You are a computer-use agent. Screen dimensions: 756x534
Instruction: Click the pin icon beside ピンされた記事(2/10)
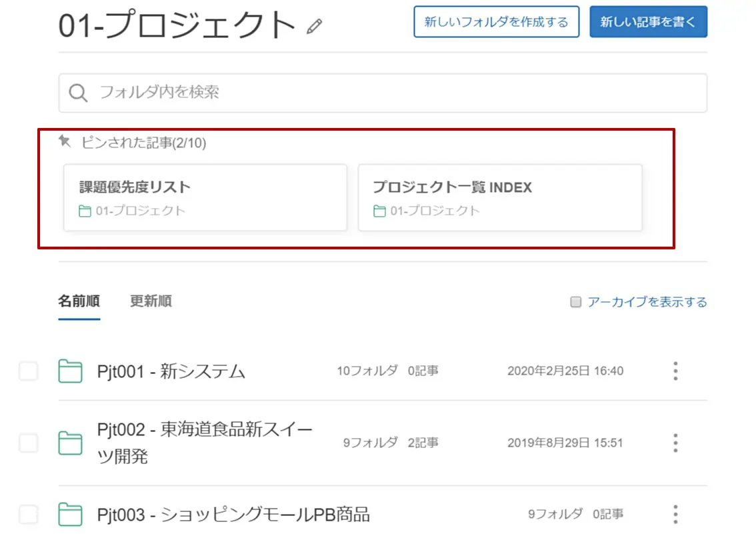64,140
